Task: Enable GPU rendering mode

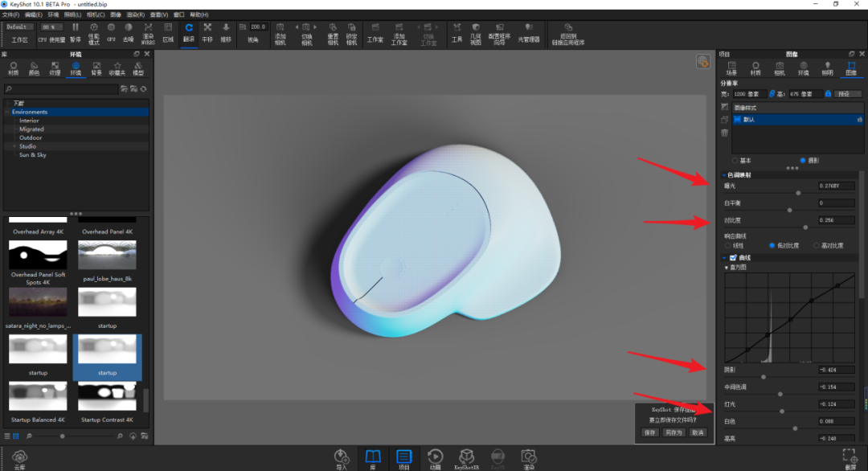Action: (x=111, y=33)
